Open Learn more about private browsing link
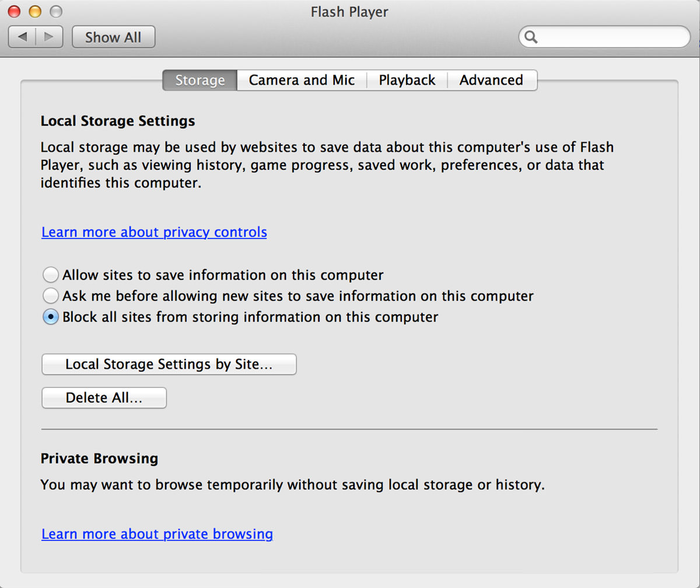 tap(157, 534)
